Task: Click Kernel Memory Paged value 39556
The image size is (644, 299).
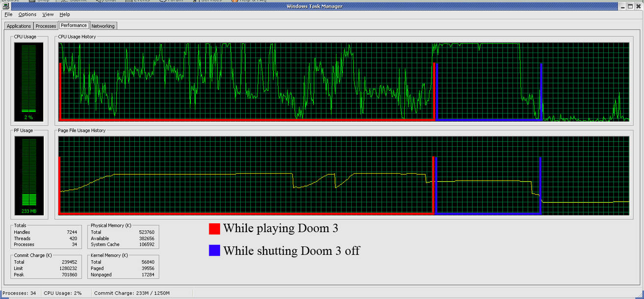Action: (148, 269)
